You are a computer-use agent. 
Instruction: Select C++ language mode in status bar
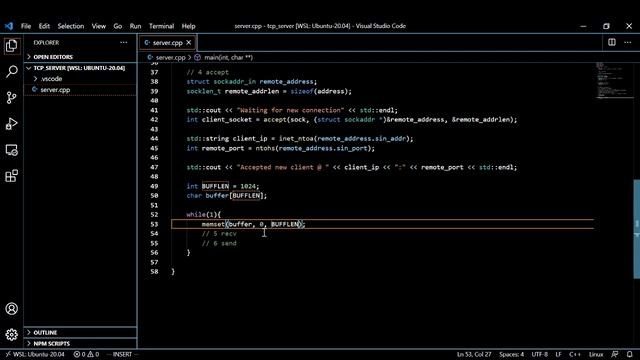[575, 354]
